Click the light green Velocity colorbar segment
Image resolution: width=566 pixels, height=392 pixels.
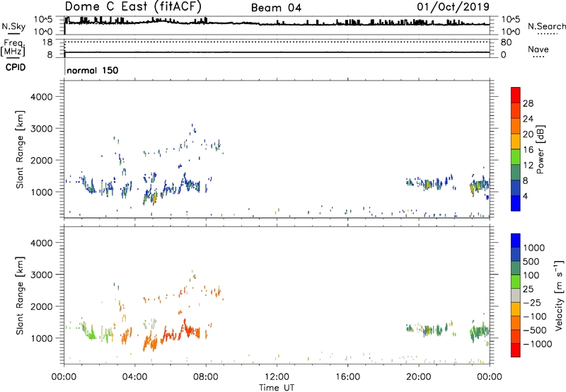pos(516,282)
